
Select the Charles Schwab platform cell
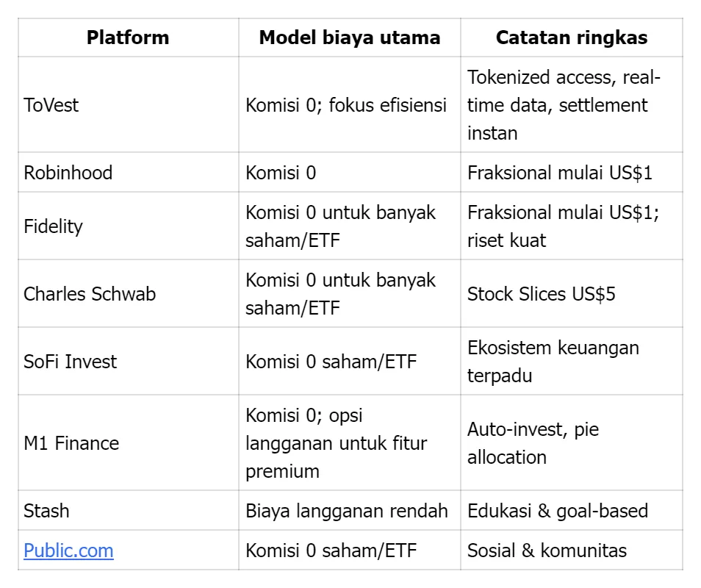90,294
